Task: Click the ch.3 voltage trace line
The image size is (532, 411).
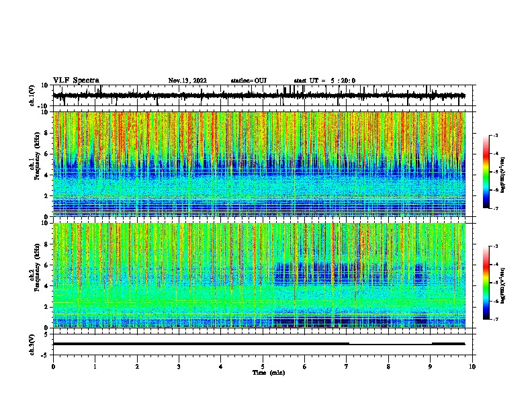Action: click(259, 344)
